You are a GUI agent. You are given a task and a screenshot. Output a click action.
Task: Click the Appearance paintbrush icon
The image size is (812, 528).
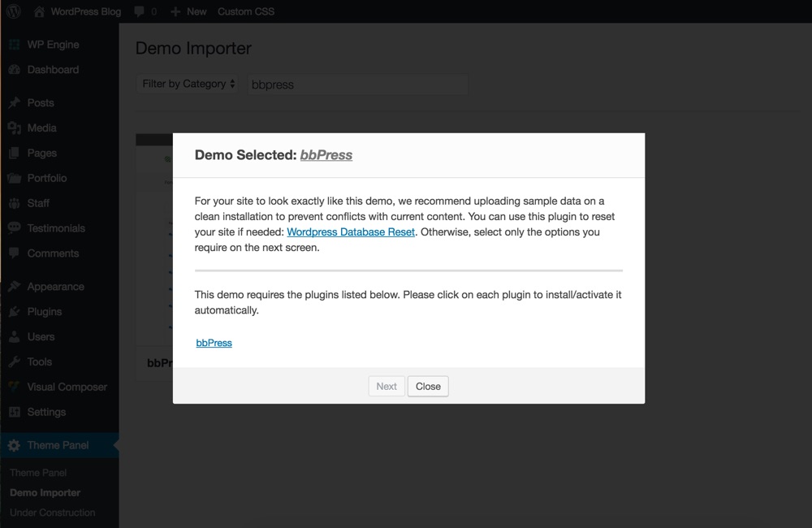tap(15, 287)
